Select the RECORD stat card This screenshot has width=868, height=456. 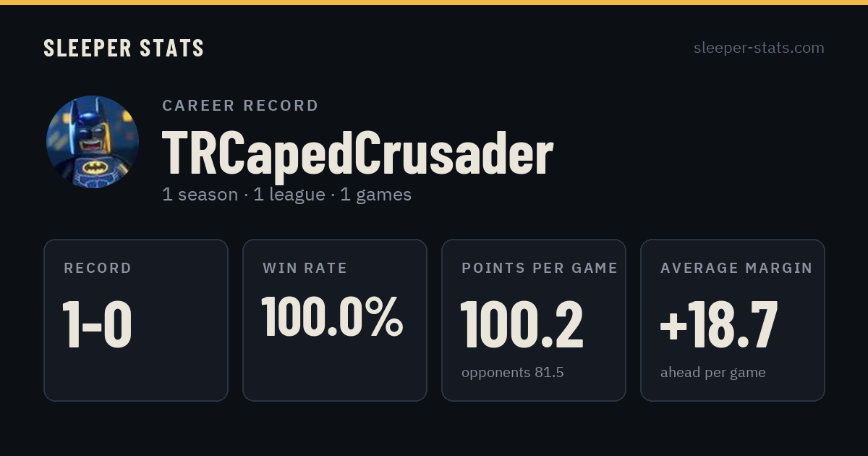point(136,320)
